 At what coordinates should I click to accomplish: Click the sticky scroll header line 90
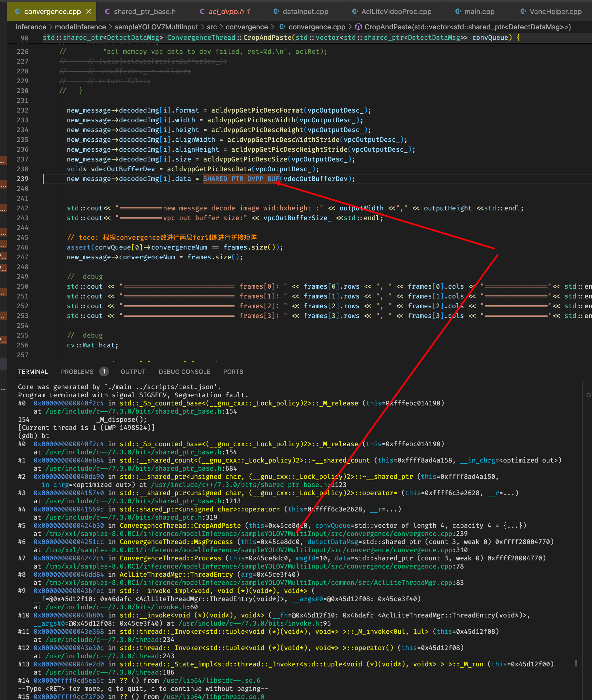coord(299,38)
